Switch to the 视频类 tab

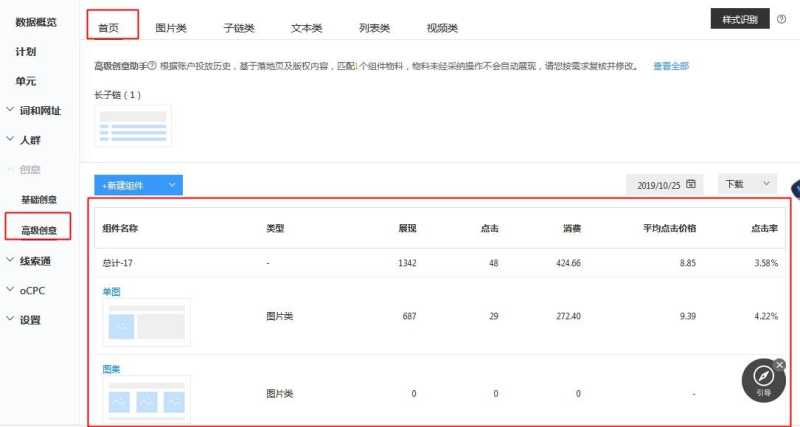[x=442, y=28]
